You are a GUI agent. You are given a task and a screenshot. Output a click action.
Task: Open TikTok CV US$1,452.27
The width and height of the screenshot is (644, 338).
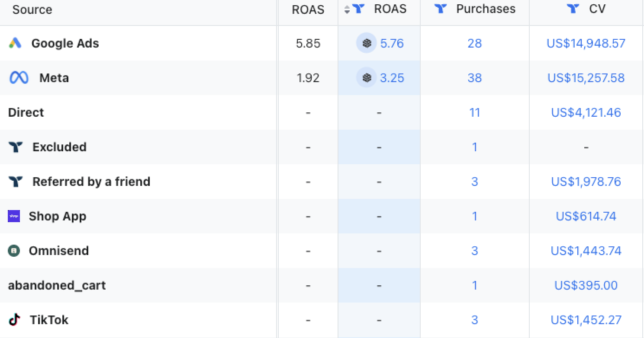point(586,320)
